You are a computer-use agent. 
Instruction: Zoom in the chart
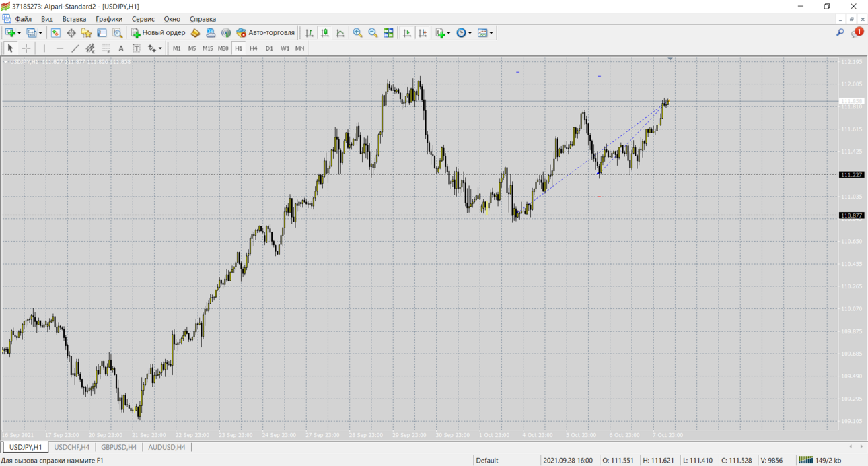[x=357, y=32]
